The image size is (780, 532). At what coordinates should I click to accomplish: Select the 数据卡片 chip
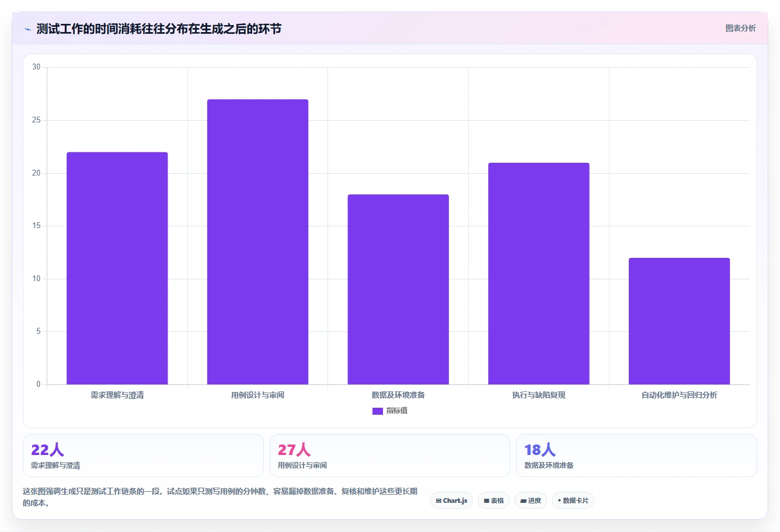click(x=573, y=501)
